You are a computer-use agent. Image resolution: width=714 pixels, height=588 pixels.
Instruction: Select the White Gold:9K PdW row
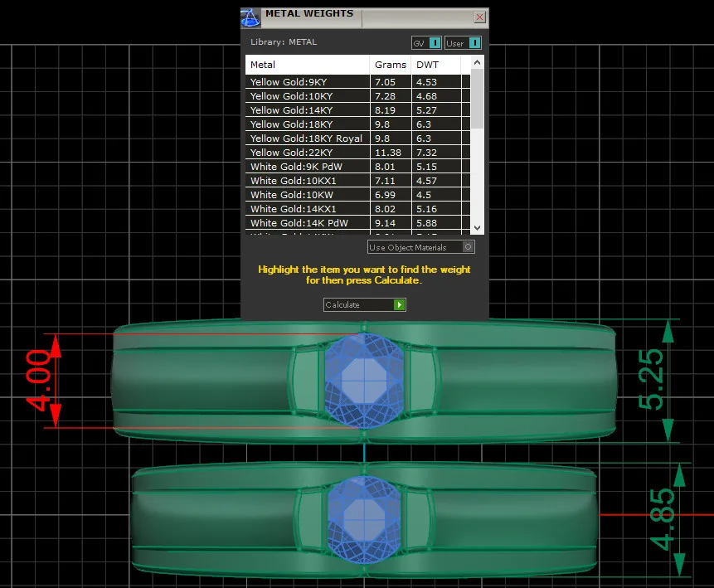(358, 167)
